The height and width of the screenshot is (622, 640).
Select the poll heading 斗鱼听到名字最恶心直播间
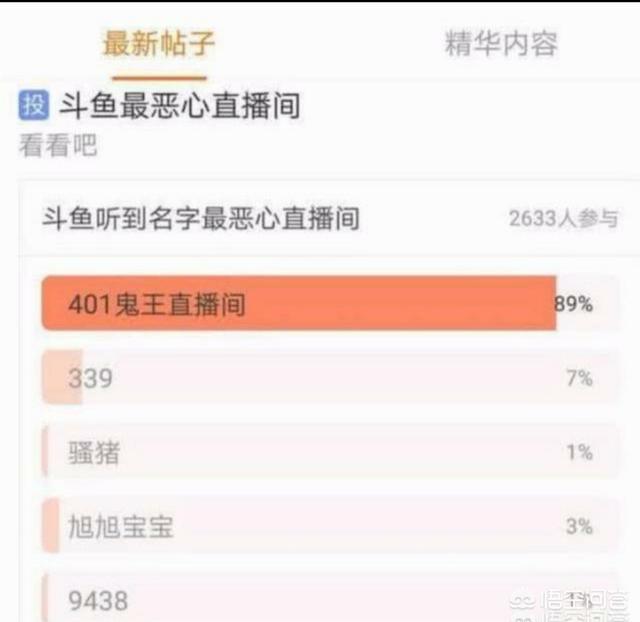(x=201, y=218)
